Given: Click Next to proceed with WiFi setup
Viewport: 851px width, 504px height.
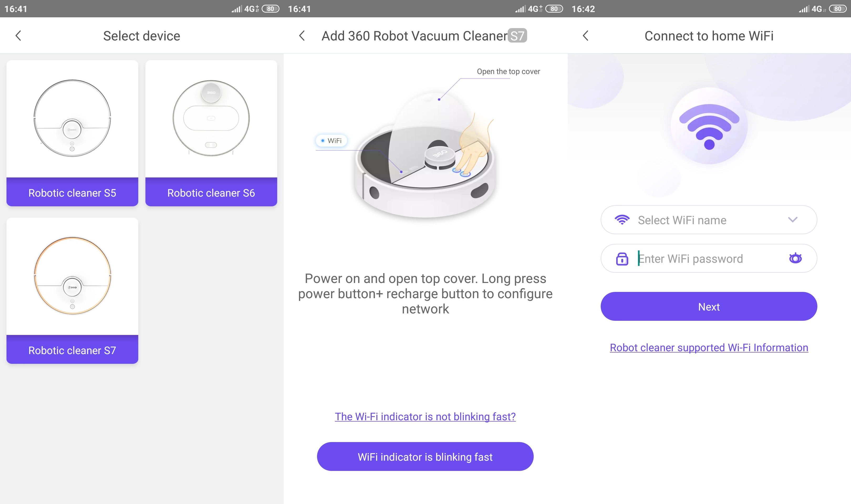Looking at the screenshot, I should pyautogui.click(x=709, y=307).
